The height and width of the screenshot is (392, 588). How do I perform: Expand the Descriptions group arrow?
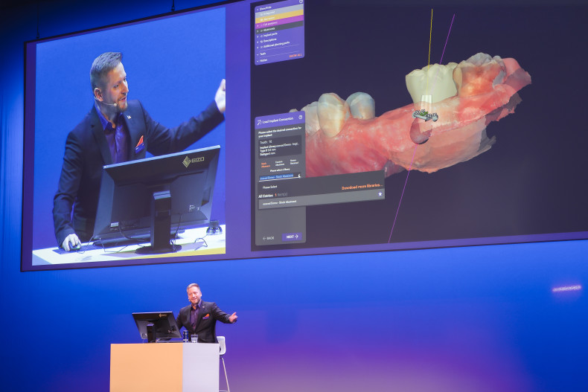point(258,42)
